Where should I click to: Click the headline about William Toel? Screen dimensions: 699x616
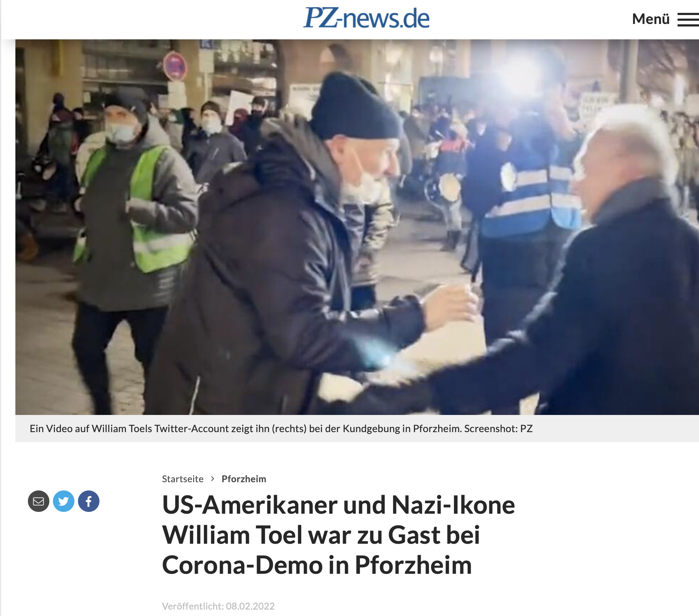pyautogui.click(x=338, y=535)
